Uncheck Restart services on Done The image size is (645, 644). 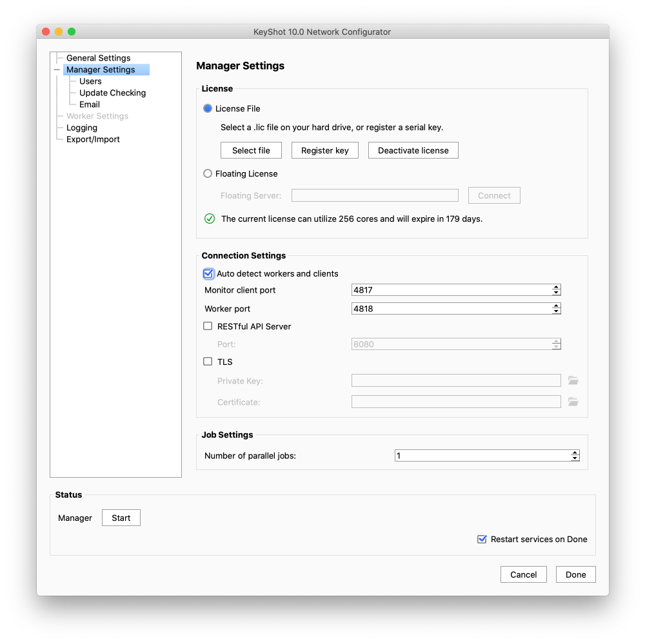point(482,539)
